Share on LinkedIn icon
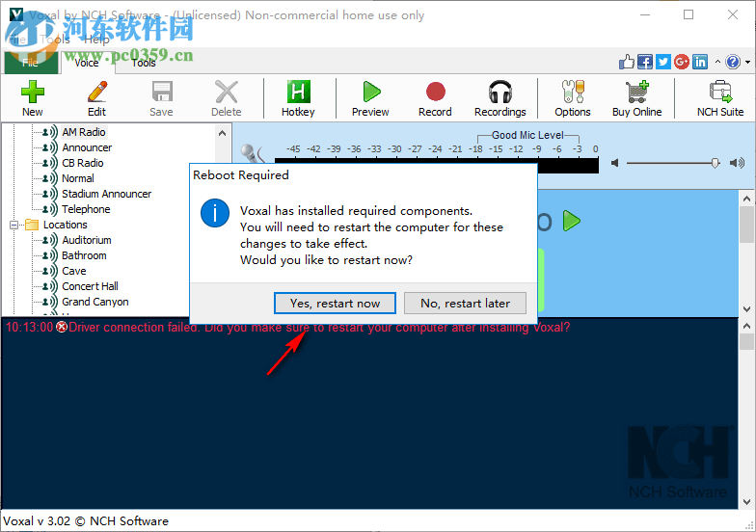This screenshot has height=532, width=756. point(700,62)
